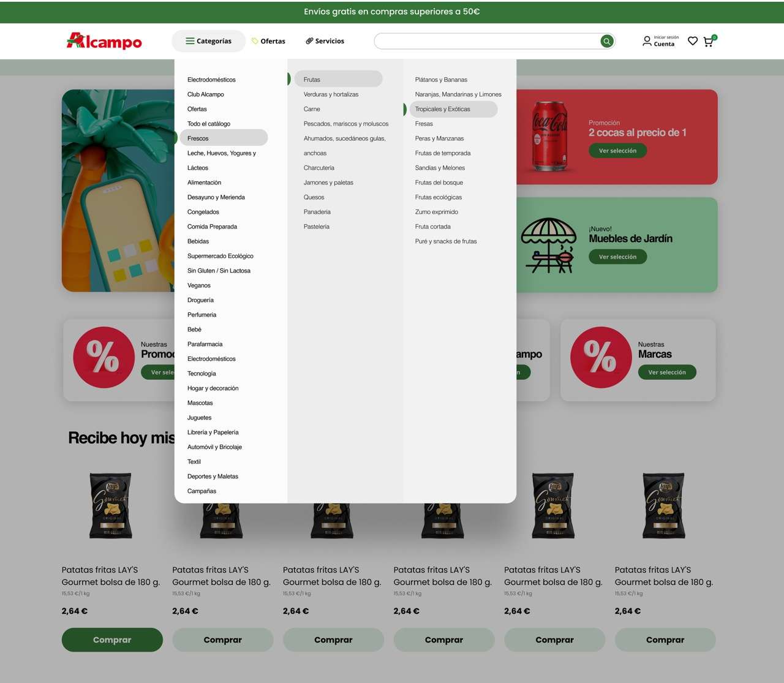Click into the search input field

coord(487,41)
